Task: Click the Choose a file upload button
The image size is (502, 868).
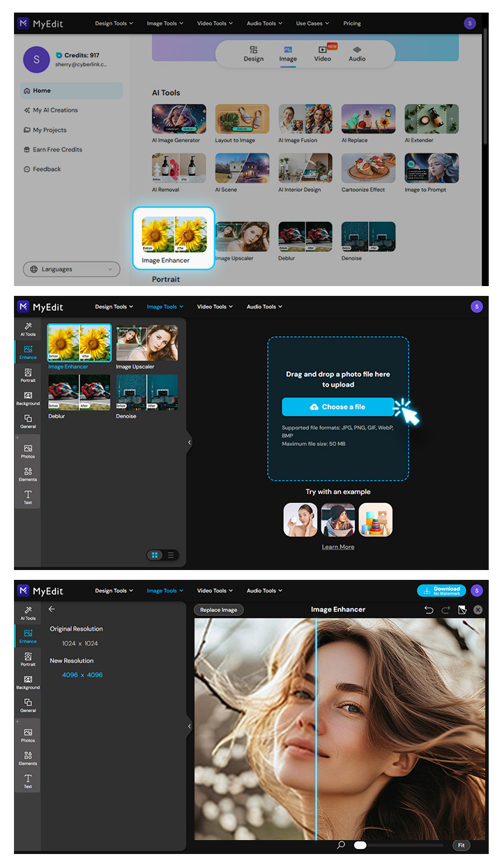Action: 337,407
